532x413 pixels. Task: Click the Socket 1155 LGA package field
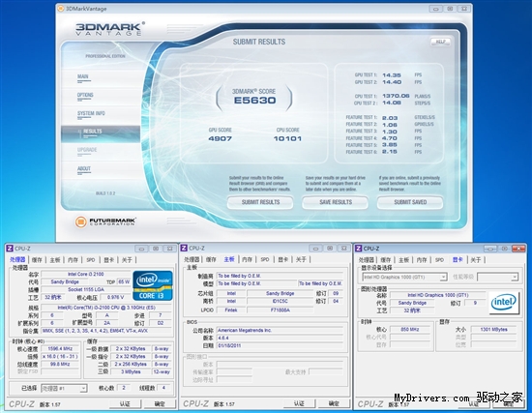86,290
